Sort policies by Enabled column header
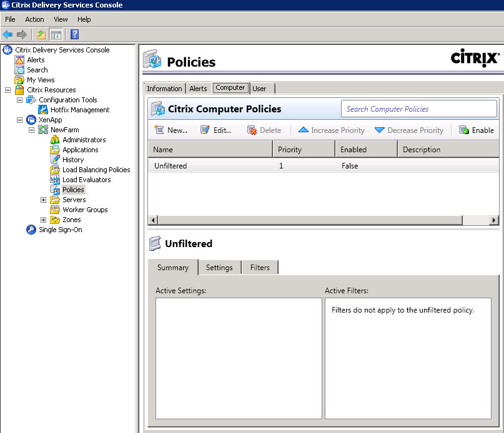Screen dimensions: 504x433 point(367,149)
